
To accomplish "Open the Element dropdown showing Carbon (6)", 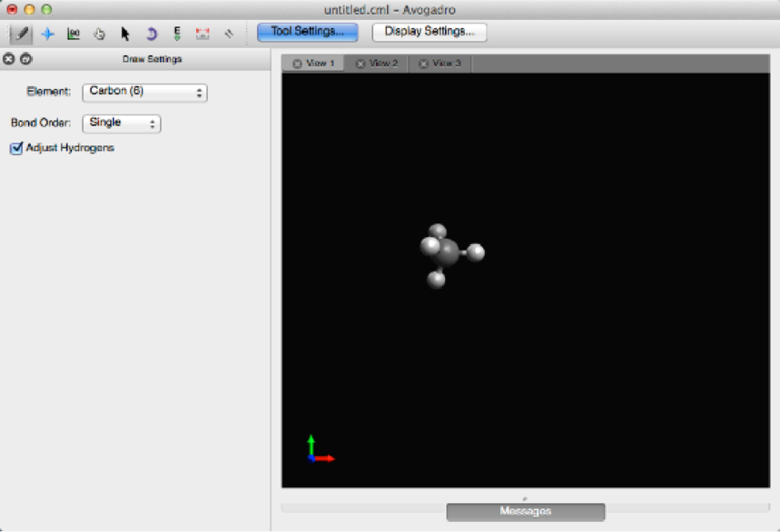I will point(144,92).
